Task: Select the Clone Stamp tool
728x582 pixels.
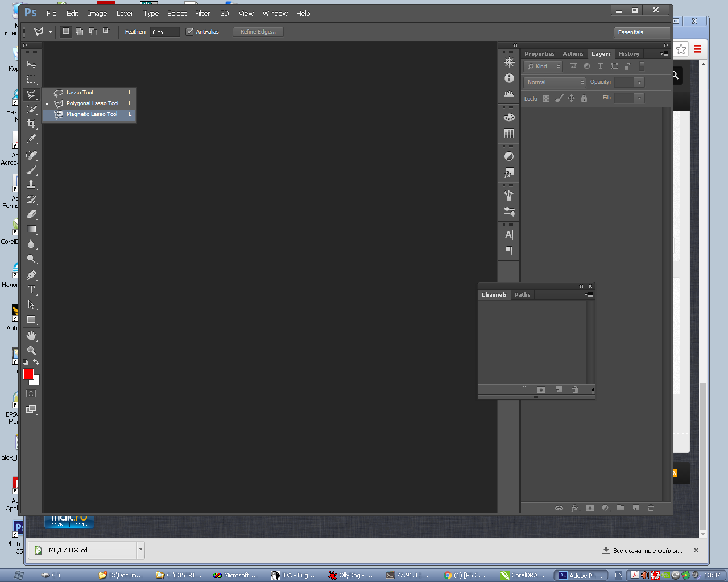Action: click(x=31, y=185)
